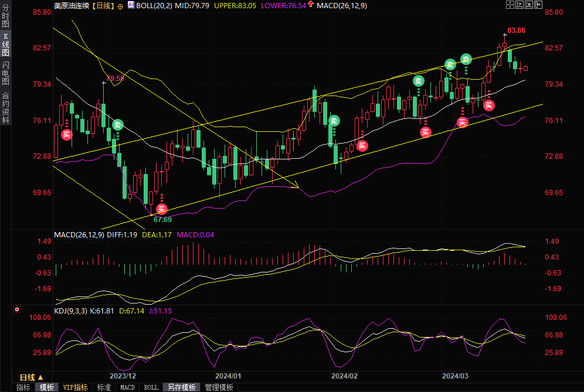
Task: Click the 买 marker at far left of chart
Action: (x=66, y=134)
